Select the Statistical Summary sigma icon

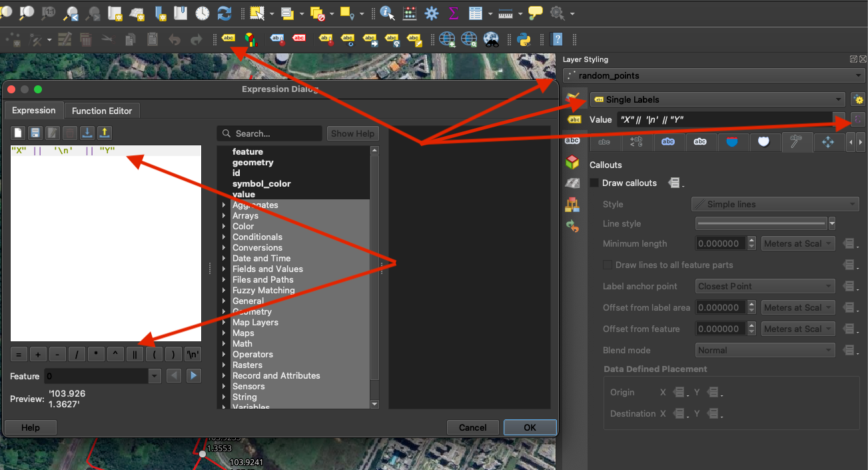click(x=454, y=13)
